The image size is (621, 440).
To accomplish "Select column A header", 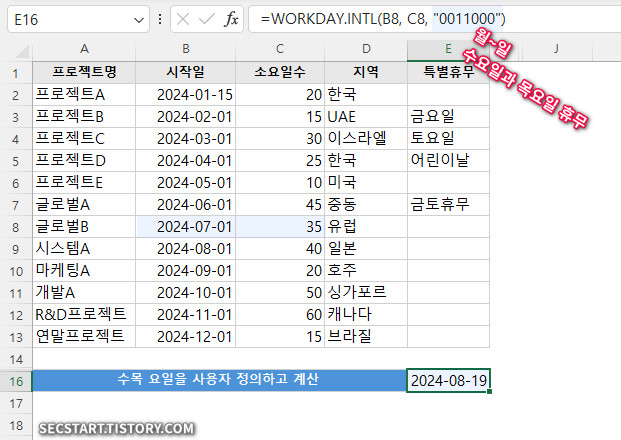I will (x=84, y=49).
